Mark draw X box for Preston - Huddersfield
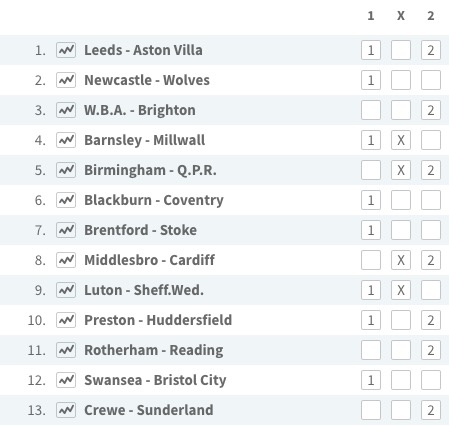 [401, 320]
